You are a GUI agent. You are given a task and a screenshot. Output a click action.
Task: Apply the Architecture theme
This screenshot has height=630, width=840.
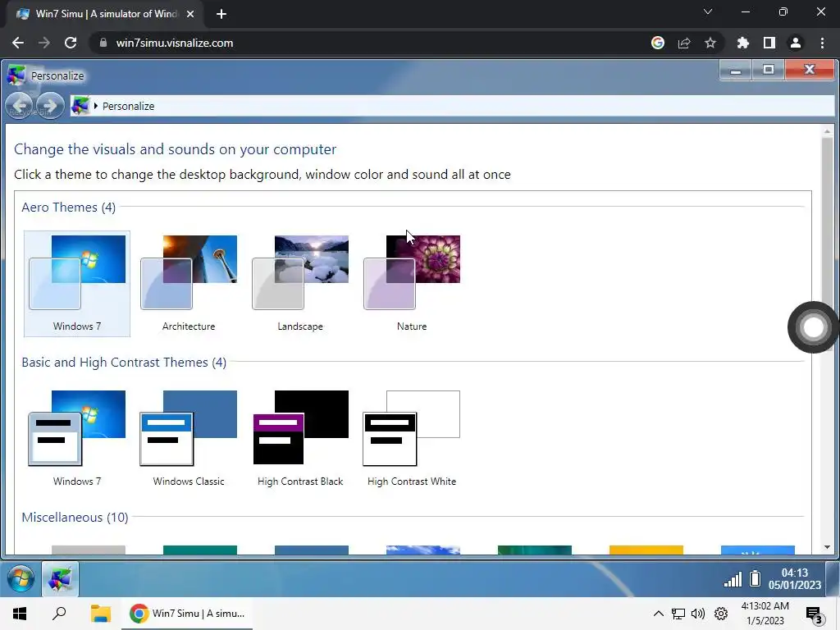pos(189,283)
